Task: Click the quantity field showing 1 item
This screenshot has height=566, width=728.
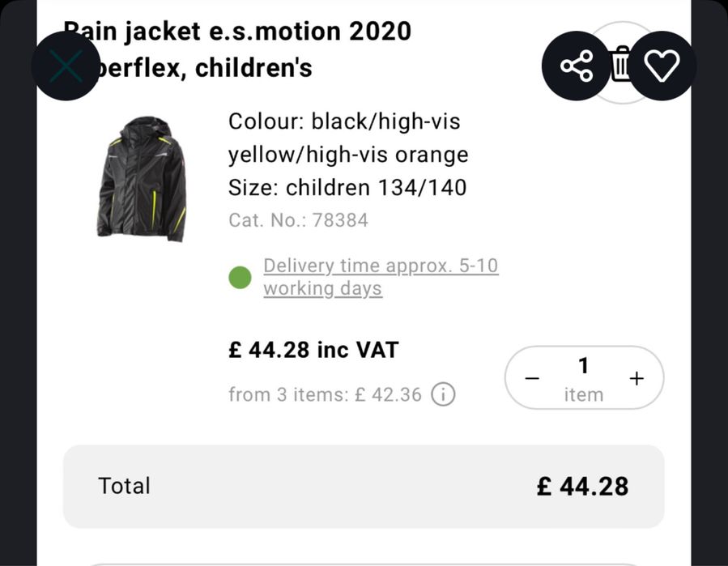Action: pyautogui.click(x=584, y=378)
